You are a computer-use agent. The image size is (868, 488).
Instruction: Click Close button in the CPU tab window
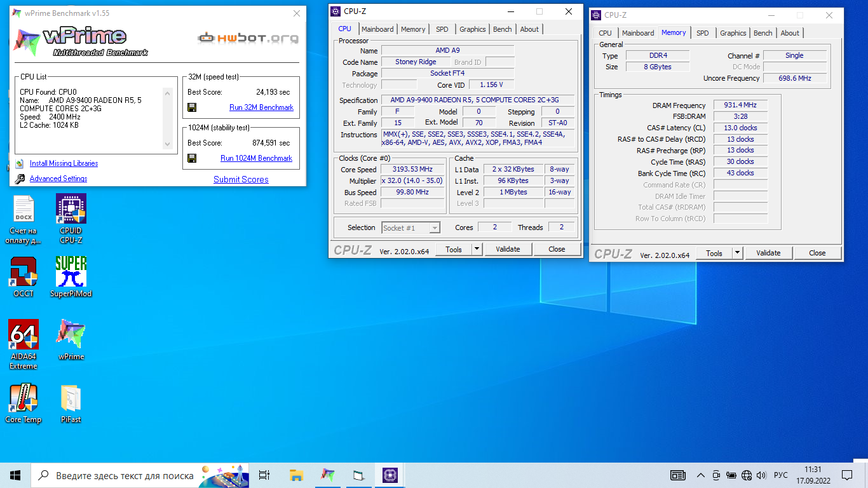pos(557,249)
